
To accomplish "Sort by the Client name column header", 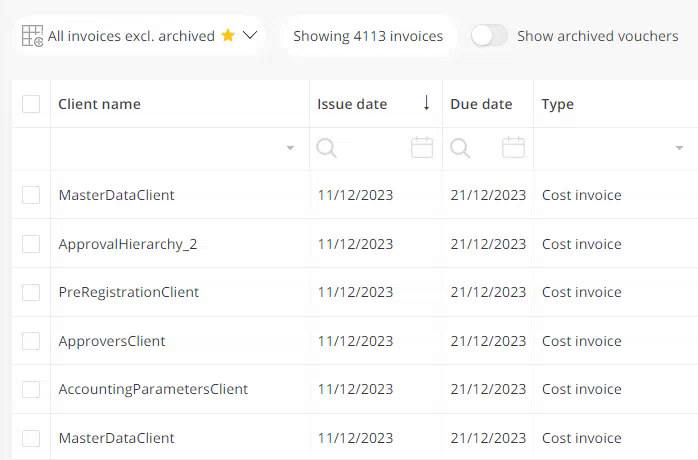I will pos(99,104).
